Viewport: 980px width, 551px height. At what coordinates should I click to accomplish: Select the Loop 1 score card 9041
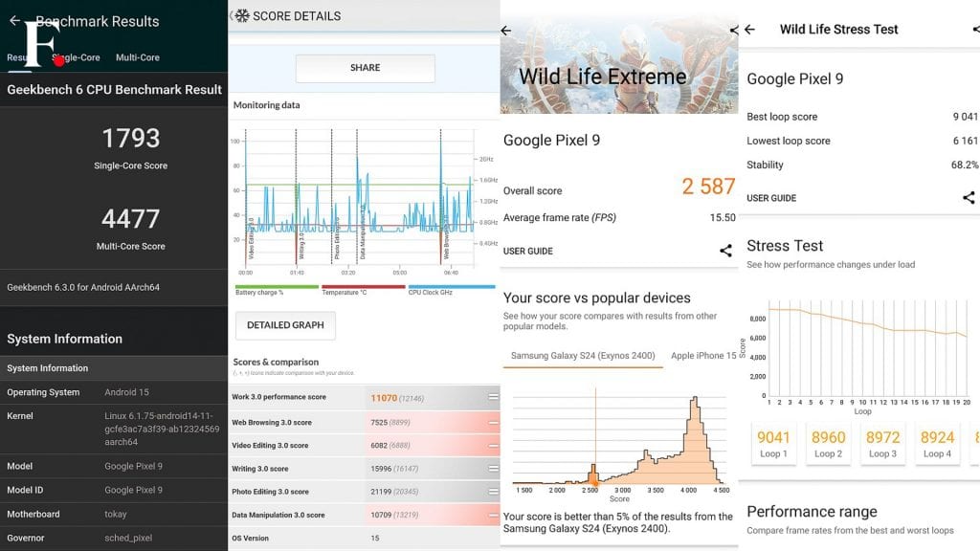(x=773, y=444)
